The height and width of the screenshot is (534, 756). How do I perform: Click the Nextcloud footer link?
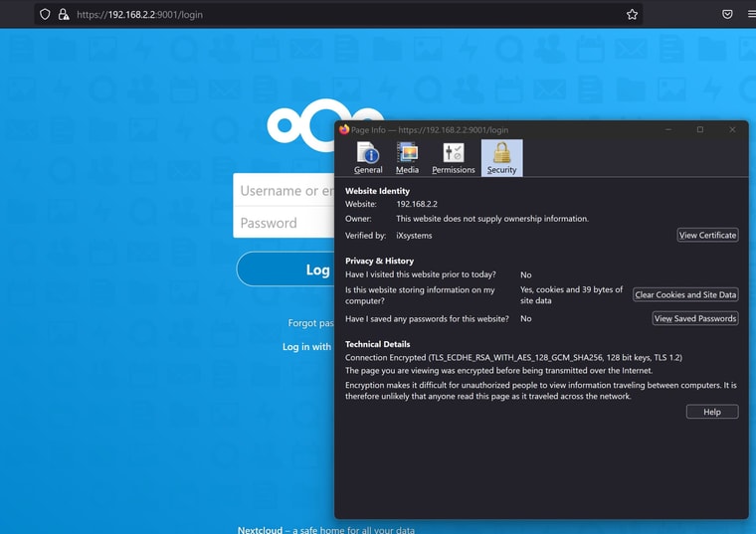(260, 530)
